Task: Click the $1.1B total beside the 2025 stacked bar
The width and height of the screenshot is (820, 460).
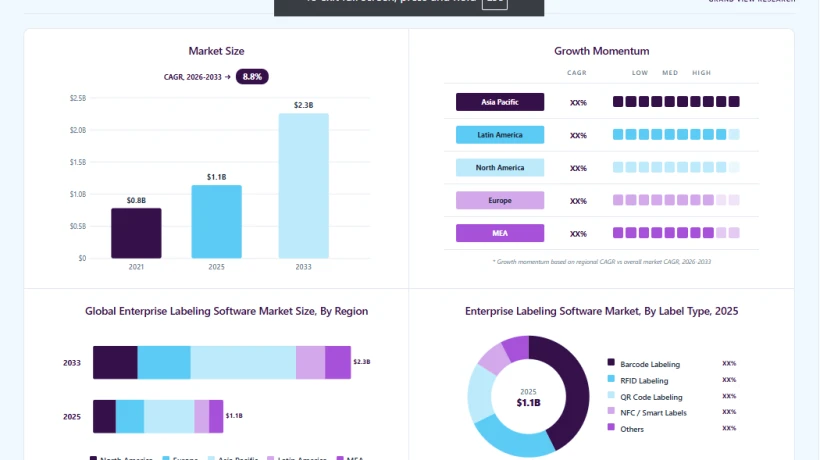Action: [234, 416]
